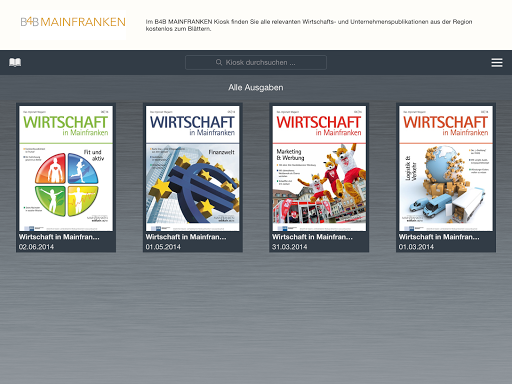Open the book library icon
512x384 pixels.
(x=15, y=62)
